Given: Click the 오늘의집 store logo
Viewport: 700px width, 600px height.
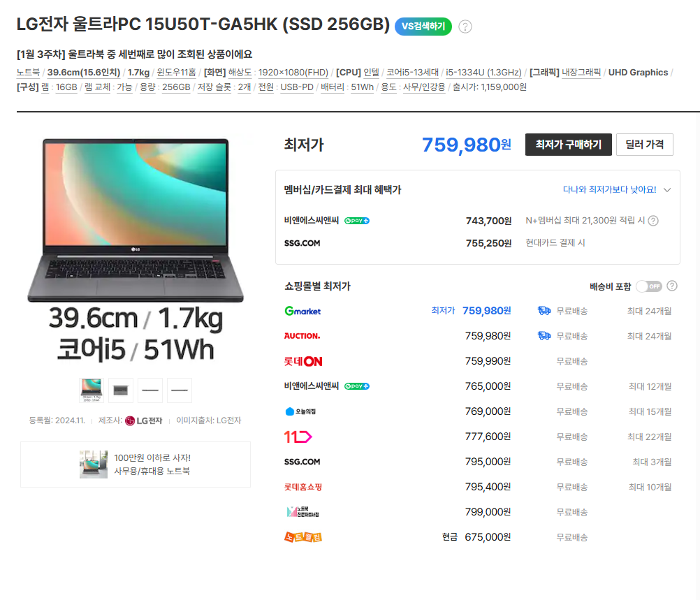Looking at the screenshot, I should pos(300,411).
